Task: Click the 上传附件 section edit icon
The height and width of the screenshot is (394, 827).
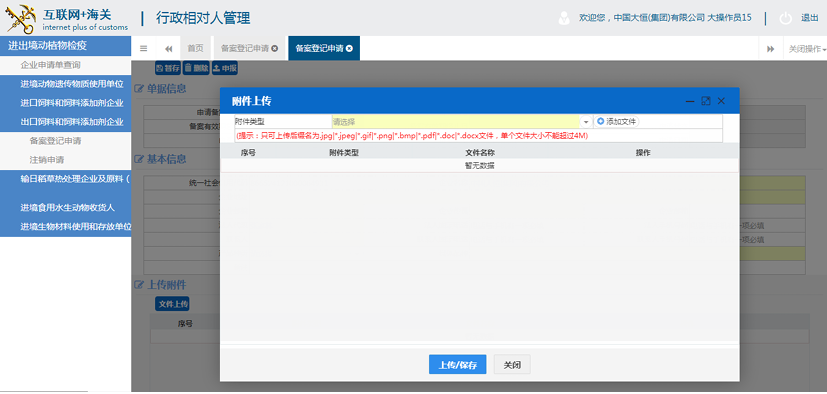Action: (x=139, y=285)
